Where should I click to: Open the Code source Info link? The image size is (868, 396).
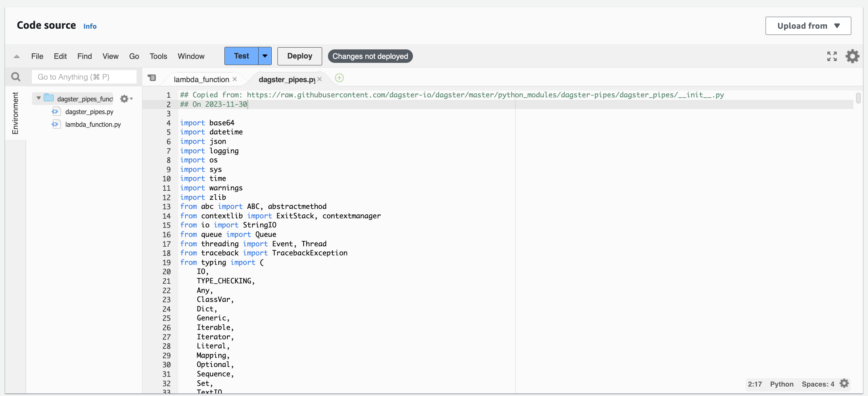coord(90,26)
